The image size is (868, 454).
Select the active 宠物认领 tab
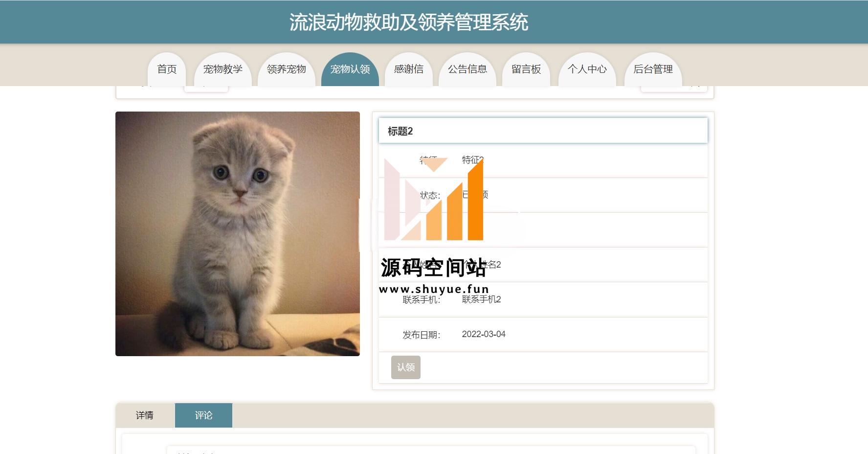coord(350,69)
